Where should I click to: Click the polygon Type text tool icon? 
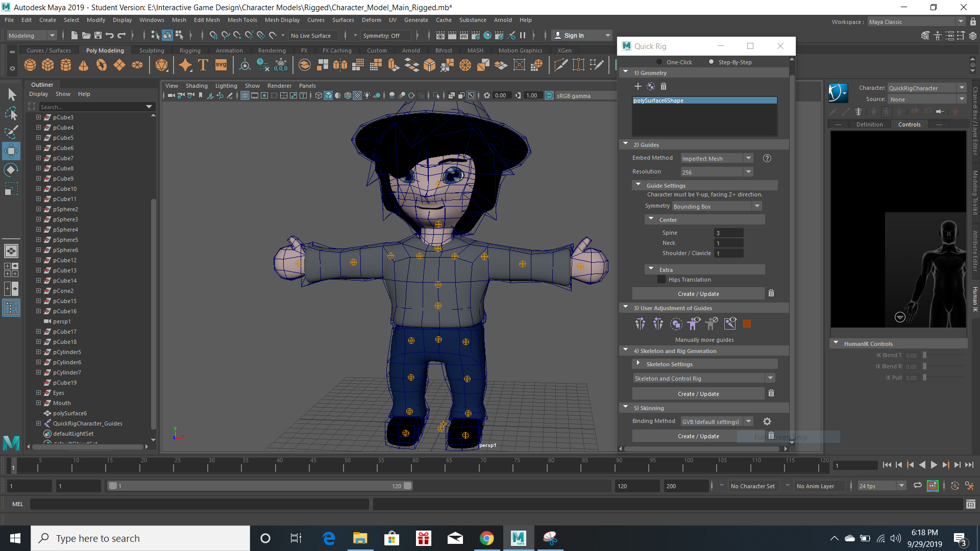pos(203,65)
